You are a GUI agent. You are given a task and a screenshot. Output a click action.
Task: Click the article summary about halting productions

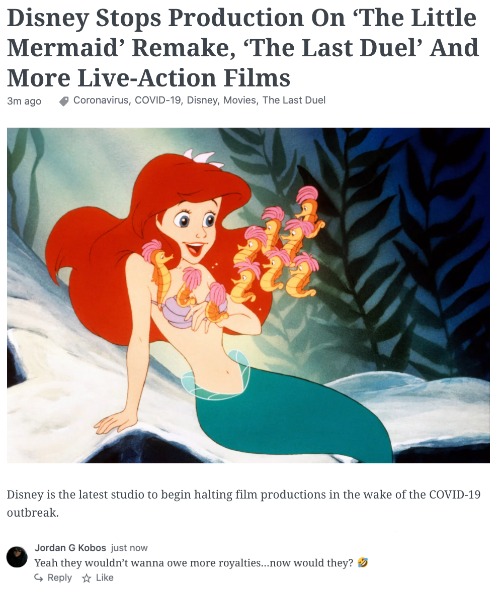click(x=244, y=503)
